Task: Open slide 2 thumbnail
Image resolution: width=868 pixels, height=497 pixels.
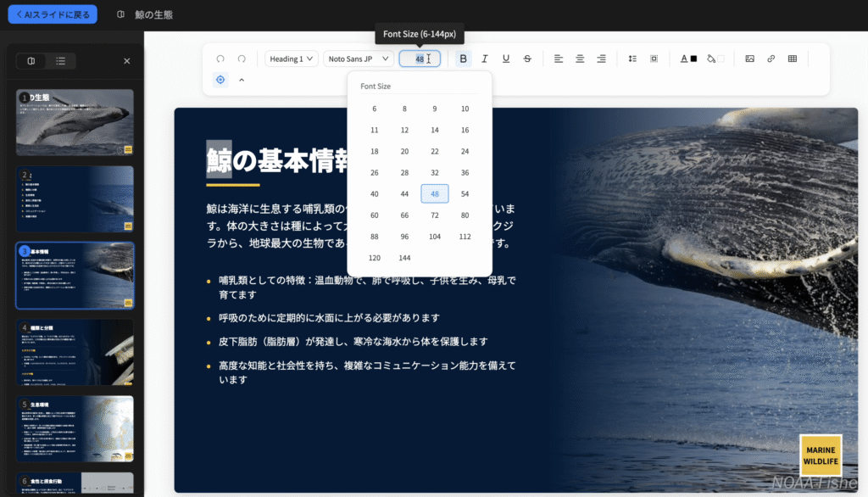Action: tap(75, 199)
